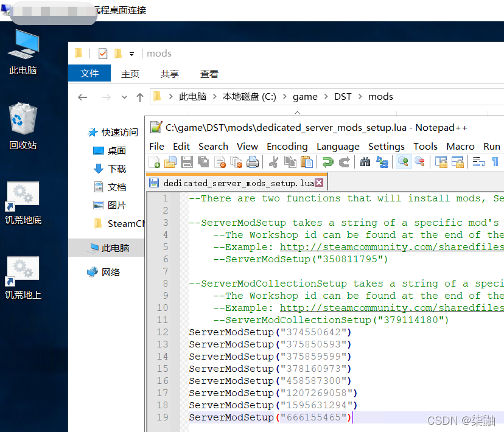Open the Run menu
The height and width of the screenshot is (432, 504).
point(491,147)
